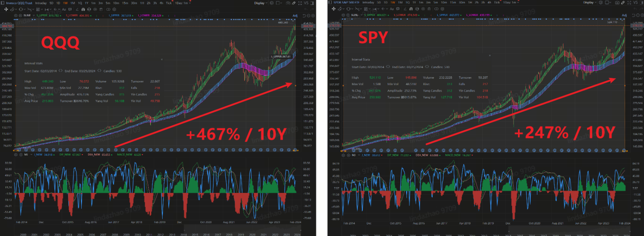644x236 pixels.
Task: Select the magnet snap icon in QQQ toolbar
Action: tap(83, 9)
